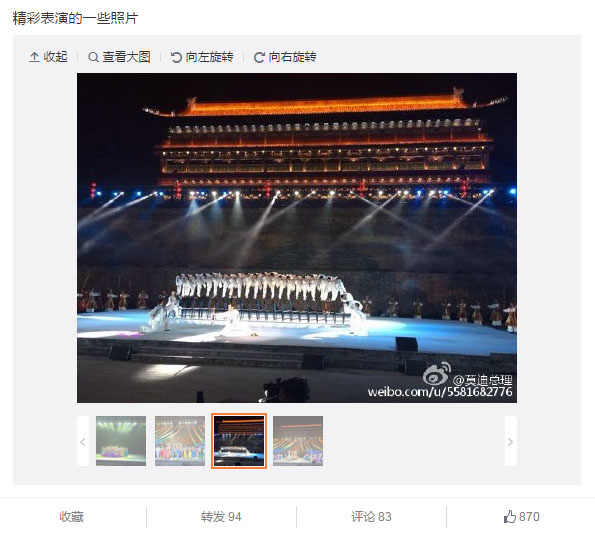Collapse the photo viewer with 收起
The image size is (595, 535).
click(48, 57)
